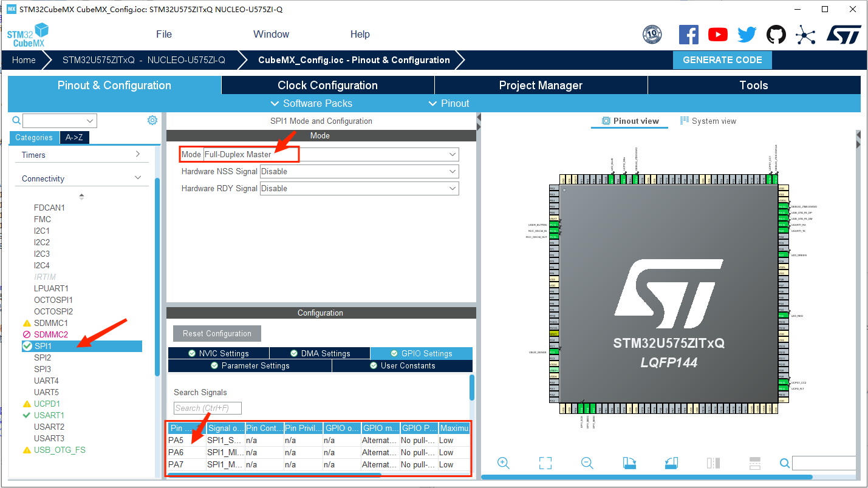Open the YouTube icon link

tap(717, 35)
